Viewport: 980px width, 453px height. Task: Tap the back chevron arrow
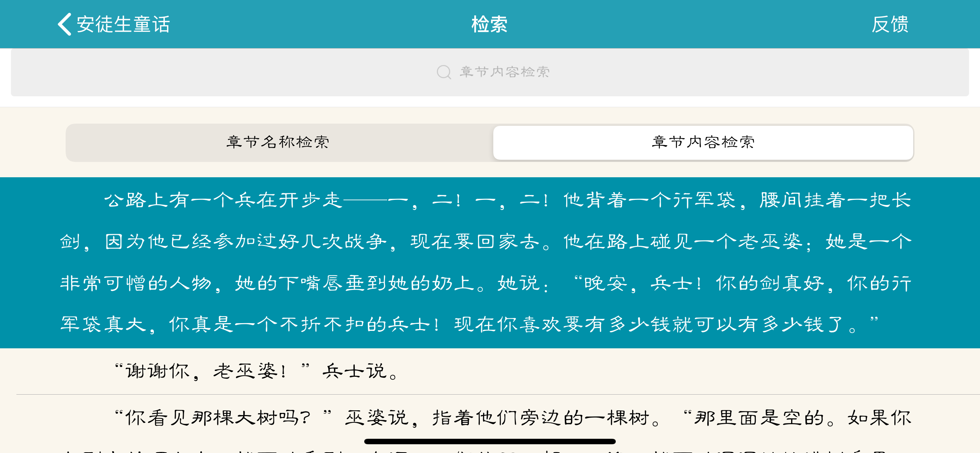tap(65, 24)
